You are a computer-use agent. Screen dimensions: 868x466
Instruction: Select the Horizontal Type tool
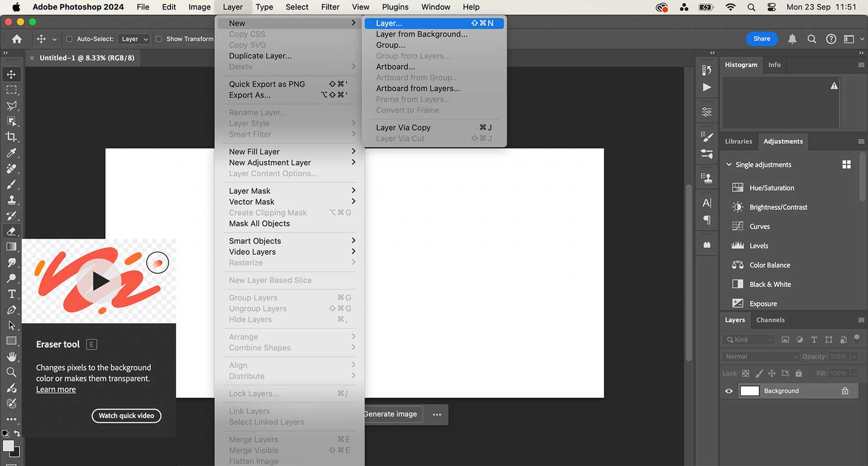tap(11, 294)
